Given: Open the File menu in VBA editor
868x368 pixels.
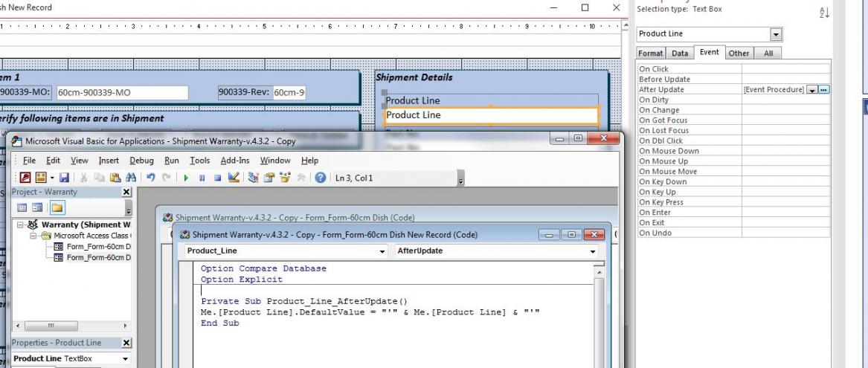Looking at the screenshot, I should pyautogui.click(x=29, y=161).
